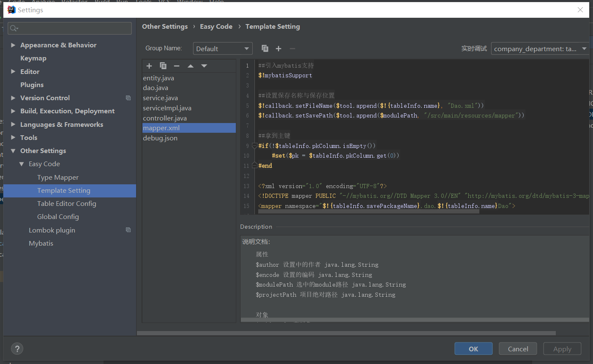This screenshot has height=364, width=593.
Task: Create a new group with plus icon
Action: click(x=279, y=48)
